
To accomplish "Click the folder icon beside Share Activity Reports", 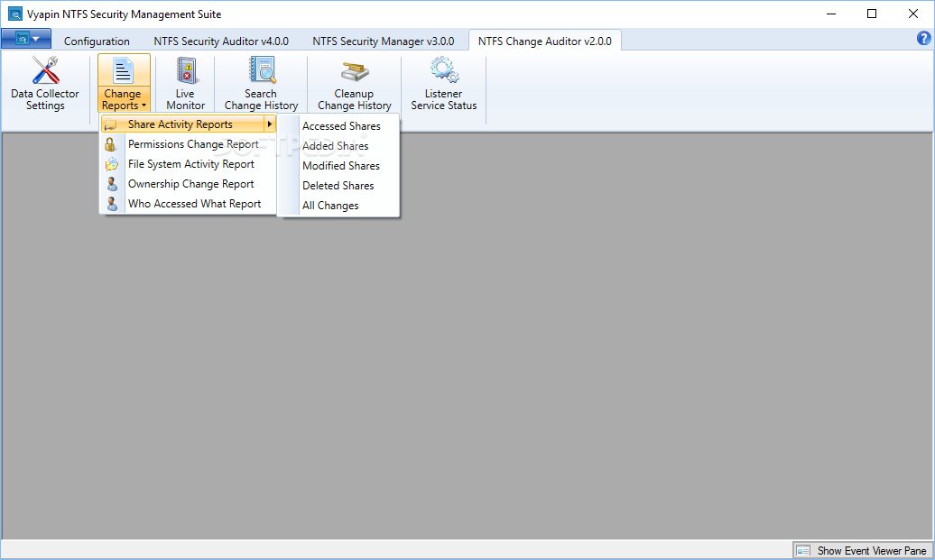I will (110, 124).
